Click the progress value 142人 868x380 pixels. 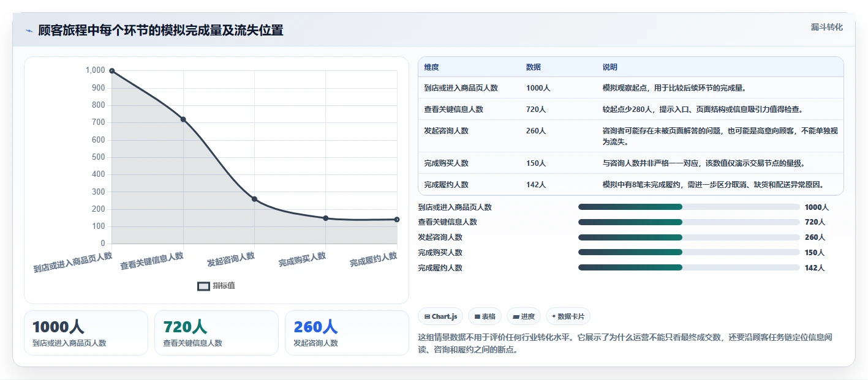pyautogui.click(x=815, y=267)
